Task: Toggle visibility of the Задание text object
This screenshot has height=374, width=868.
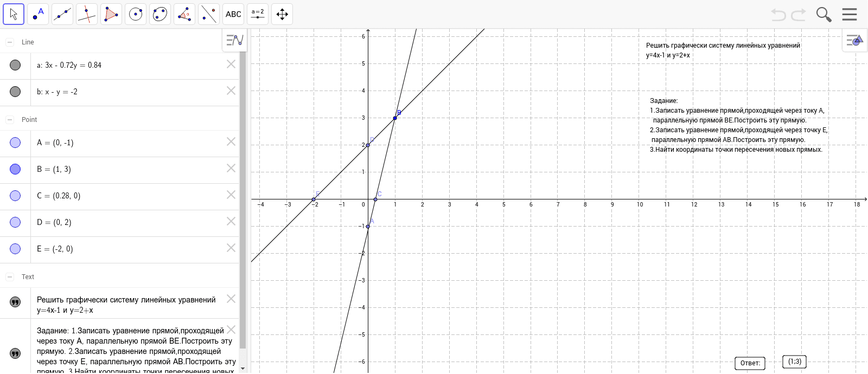Action: coord(15,353)
